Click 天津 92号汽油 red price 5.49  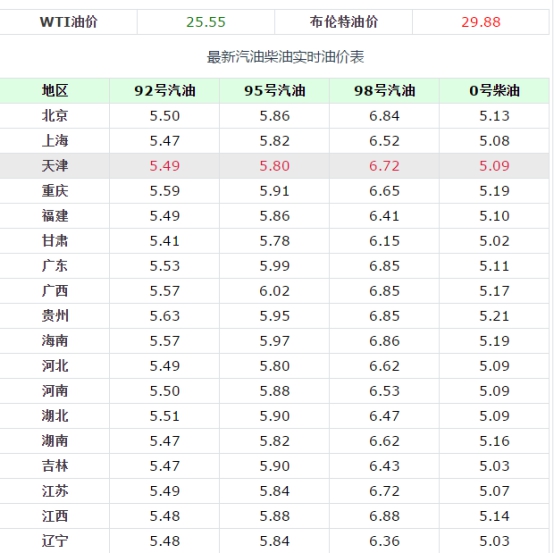click(x=165, y=166)
